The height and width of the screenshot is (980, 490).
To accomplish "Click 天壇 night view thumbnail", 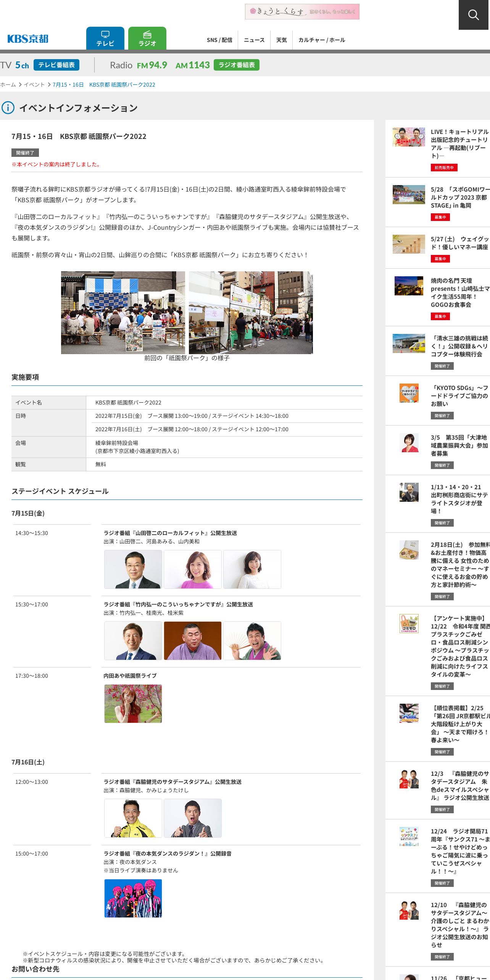I will pos(409,286).
